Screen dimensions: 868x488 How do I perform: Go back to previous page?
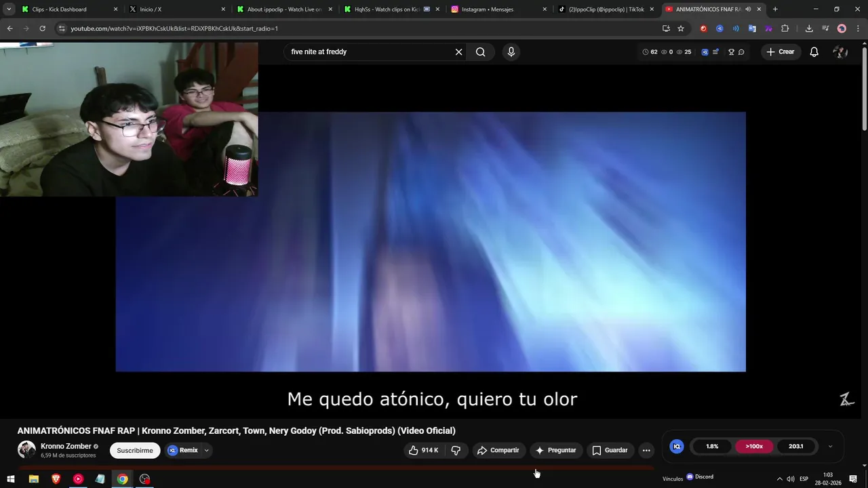tap(9, 28)
